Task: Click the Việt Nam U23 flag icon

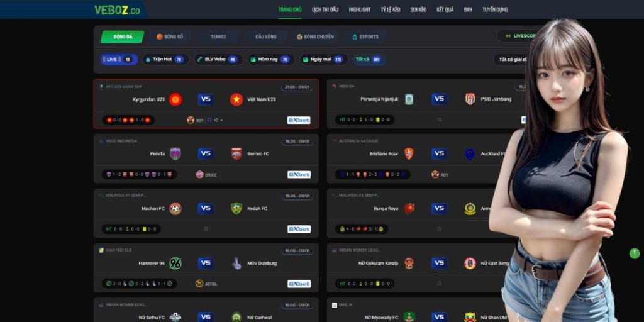Action: point(236,99)
